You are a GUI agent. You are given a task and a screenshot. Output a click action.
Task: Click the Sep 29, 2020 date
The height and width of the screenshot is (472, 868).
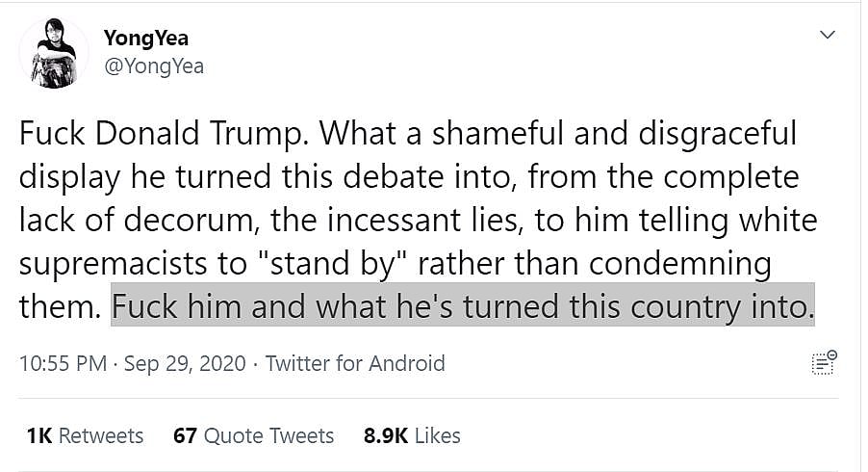[x=185, y=363]
